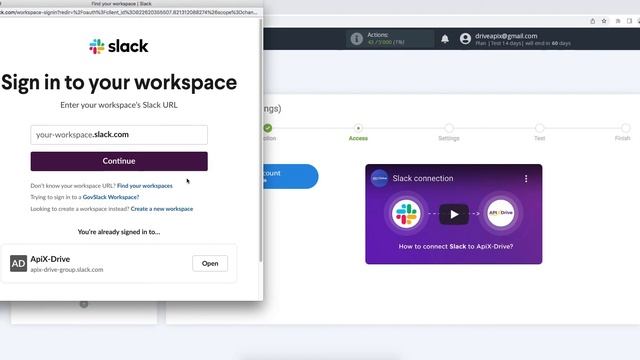Click 'Sign in to your workspace' heading
The height and width of the screenshot is (360, 640).
pyautogui.click(x=119, y=83)
